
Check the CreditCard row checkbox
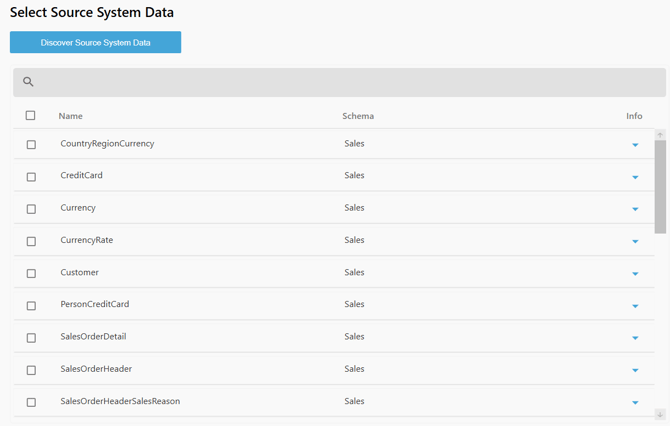coord(31,177)
